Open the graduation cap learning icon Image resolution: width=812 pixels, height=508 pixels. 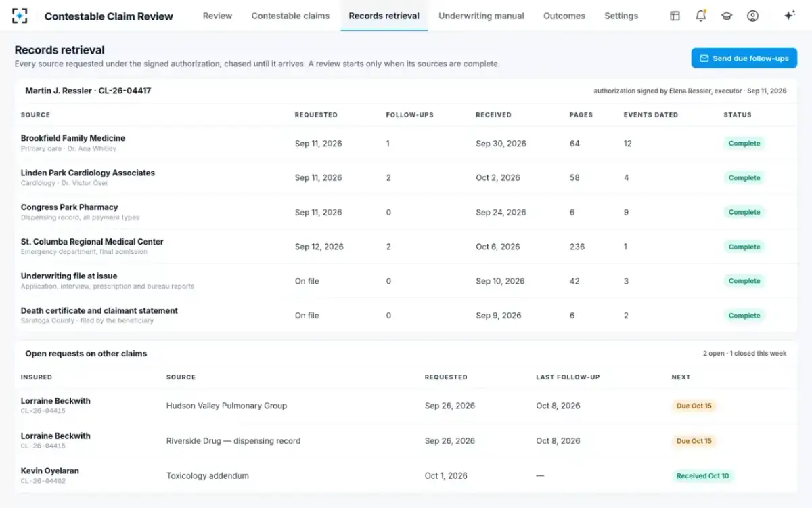tap(727, 16)
